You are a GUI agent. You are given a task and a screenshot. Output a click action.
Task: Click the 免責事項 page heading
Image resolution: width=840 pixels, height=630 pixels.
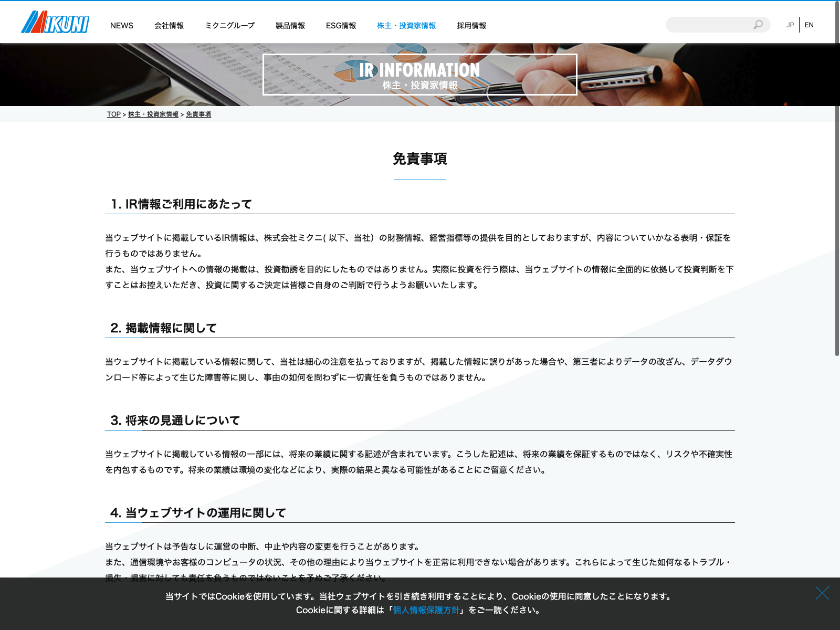[419, 159]
